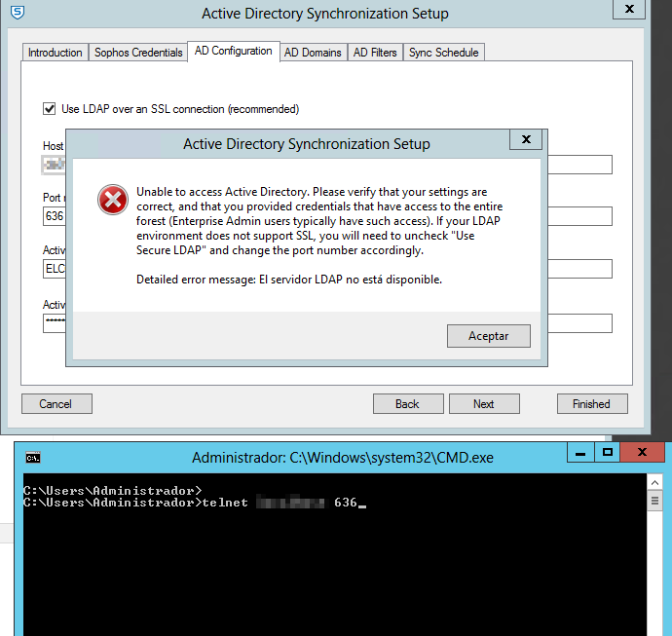Screen dimensions: 672x636
Task: Minimize the CMD window
Action: click(x=580, y=453)
